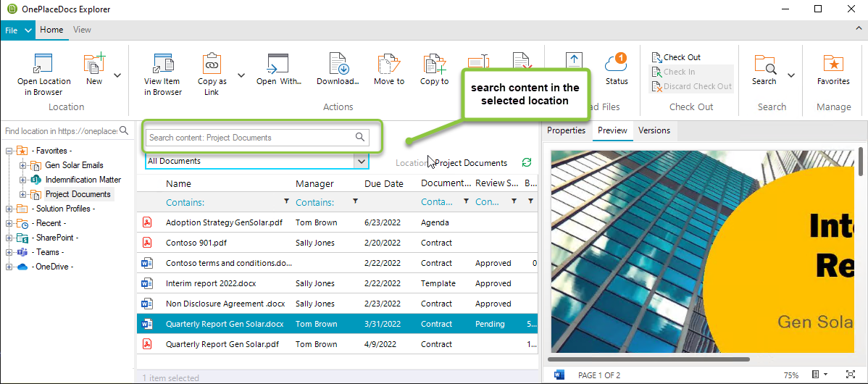Click View Item in Browser icon
The height and width of the screenshot is (384, 868).
(x=163, y=63)
